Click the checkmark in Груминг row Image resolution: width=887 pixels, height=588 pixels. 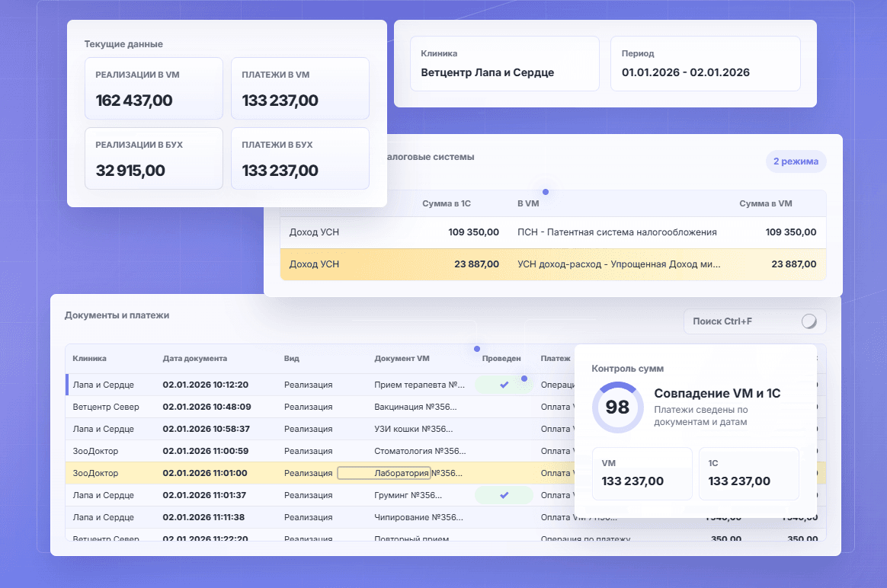pos(504,495)
